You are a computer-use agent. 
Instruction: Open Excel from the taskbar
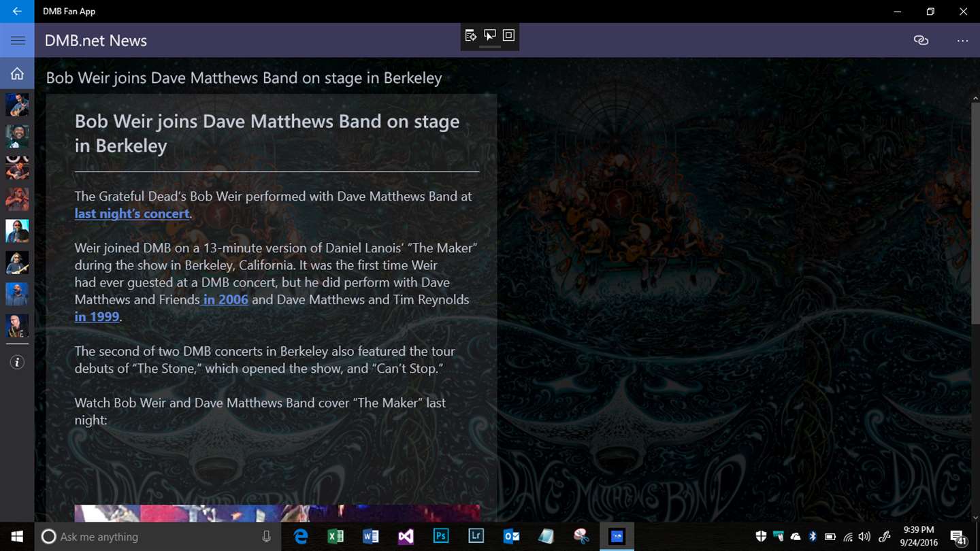[x=336, y=537]
